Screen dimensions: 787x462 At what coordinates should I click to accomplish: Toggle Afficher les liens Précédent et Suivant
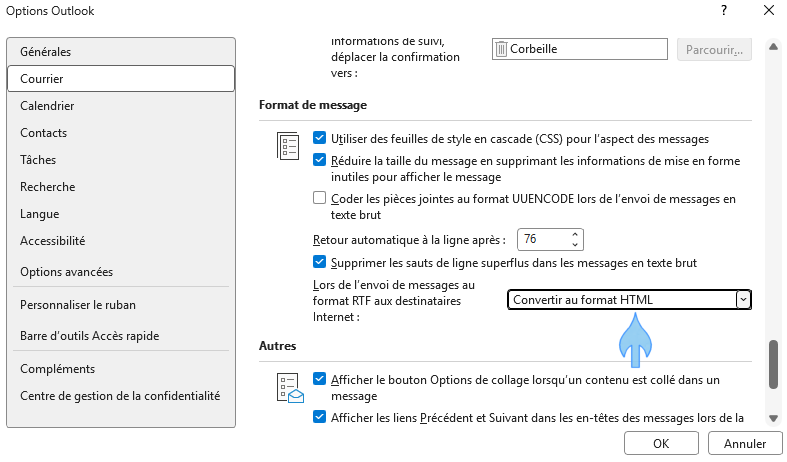(319, 417)
